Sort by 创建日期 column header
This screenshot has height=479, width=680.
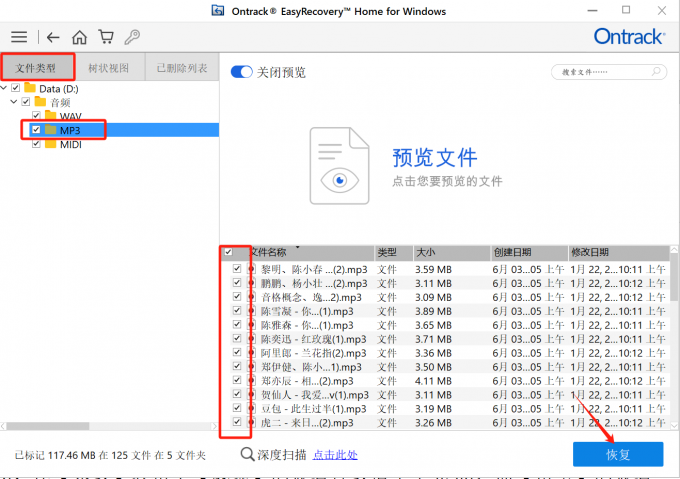(529, 252)
